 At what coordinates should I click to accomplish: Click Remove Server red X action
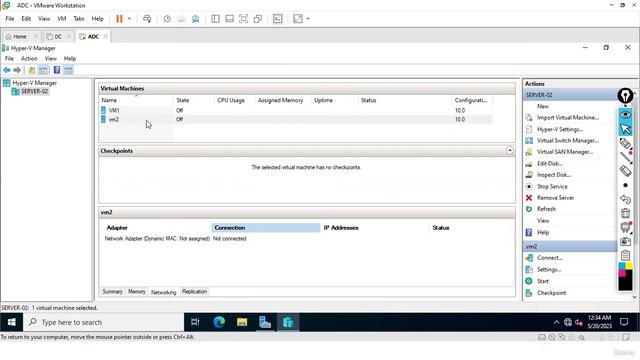click(555, 198)
